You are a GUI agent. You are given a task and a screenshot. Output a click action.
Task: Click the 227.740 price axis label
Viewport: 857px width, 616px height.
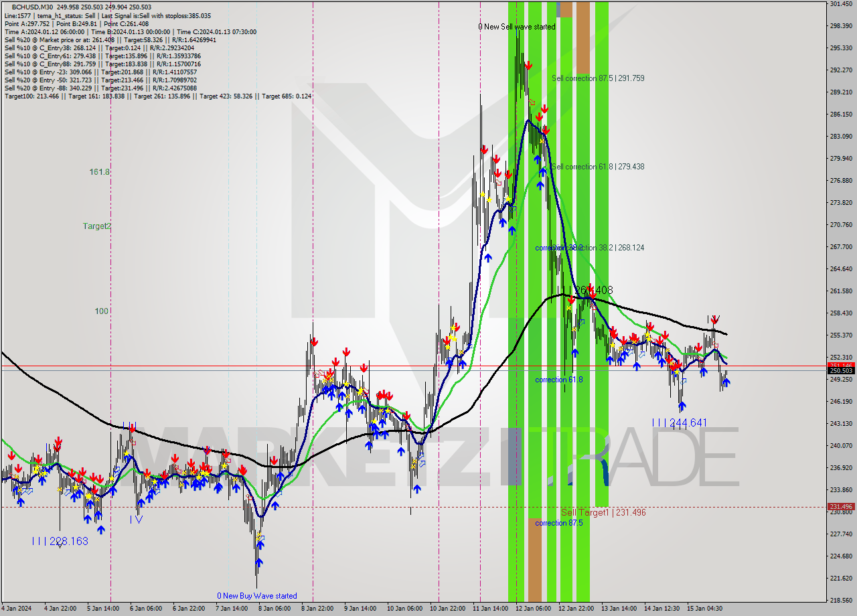pos(840,534)
